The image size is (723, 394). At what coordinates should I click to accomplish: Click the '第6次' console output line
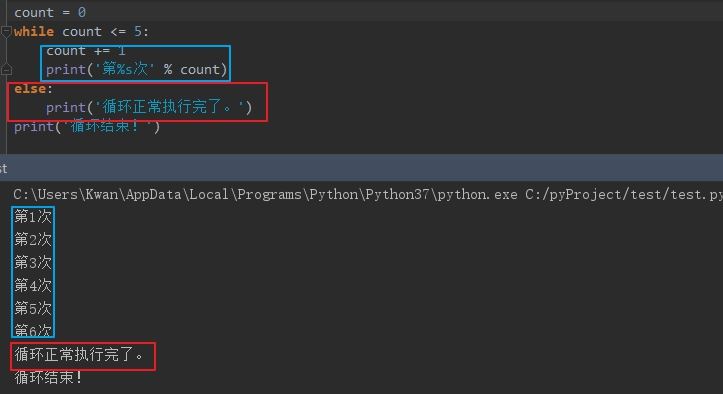[33, 330]
